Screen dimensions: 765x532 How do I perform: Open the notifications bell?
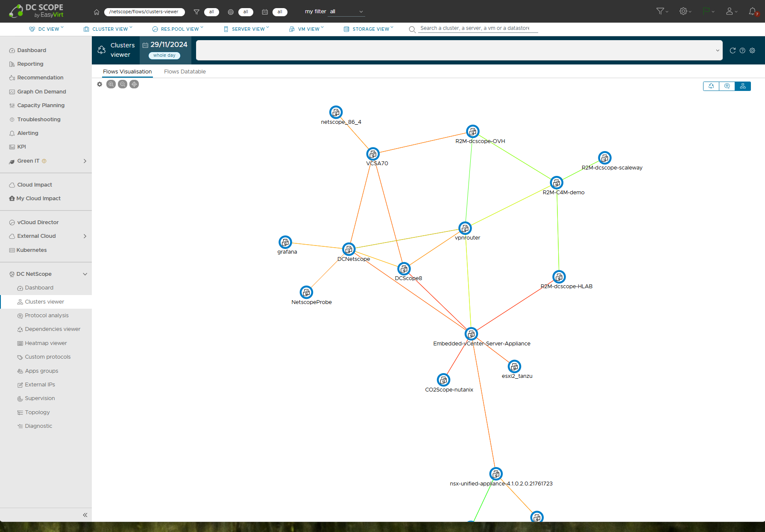click(x=753, y=12)
